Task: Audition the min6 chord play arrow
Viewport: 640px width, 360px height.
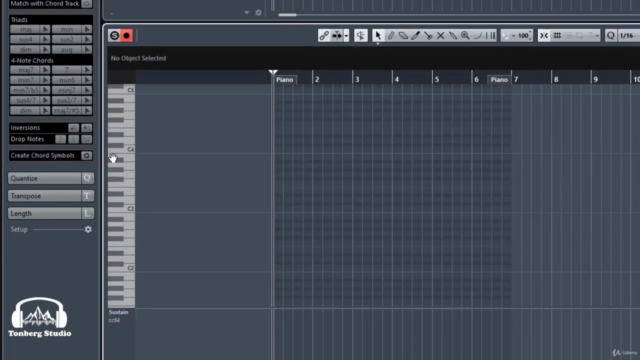Action: pyautogui.click(x=87, y=80)
